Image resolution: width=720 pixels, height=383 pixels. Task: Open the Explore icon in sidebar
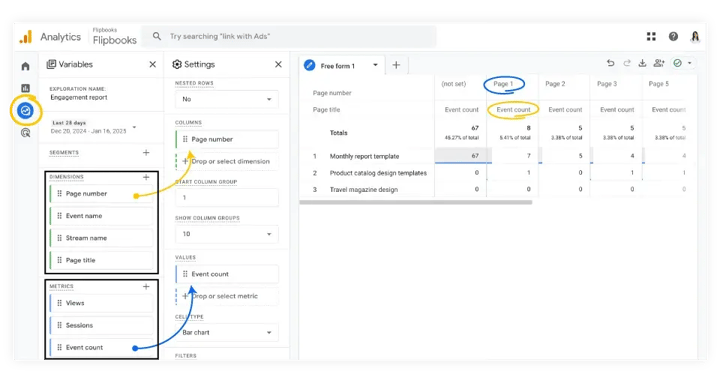[x=25, y=111]
